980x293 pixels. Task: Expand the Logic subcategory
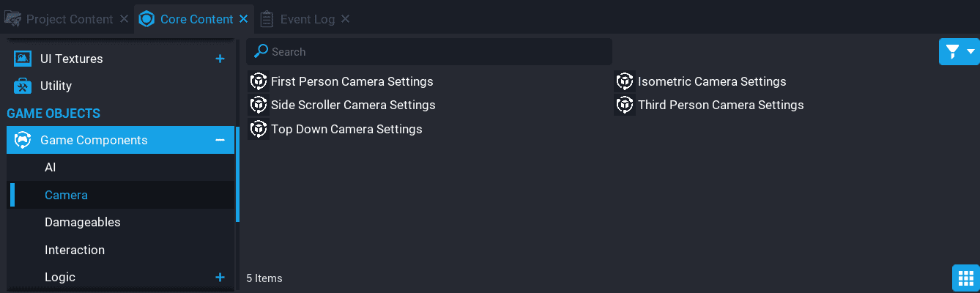click(220, 277)
